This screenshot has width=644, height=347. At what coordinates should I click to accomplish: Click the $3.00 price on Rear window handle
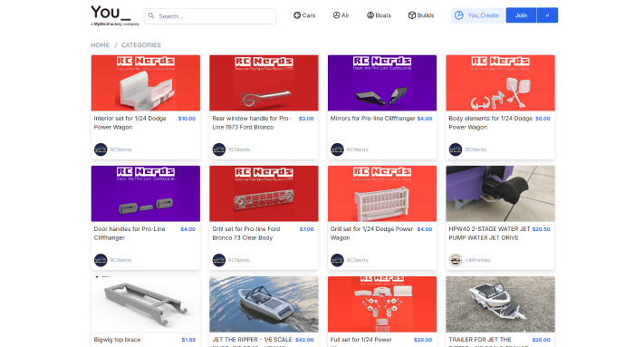click(x=306, y=119)
